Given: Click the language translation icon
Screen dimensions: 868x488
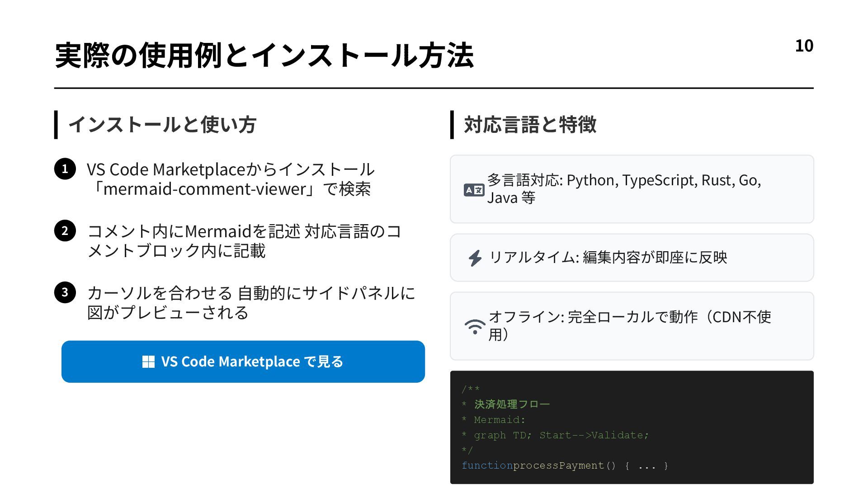Looking at the screenshot, I should [474, 190].
